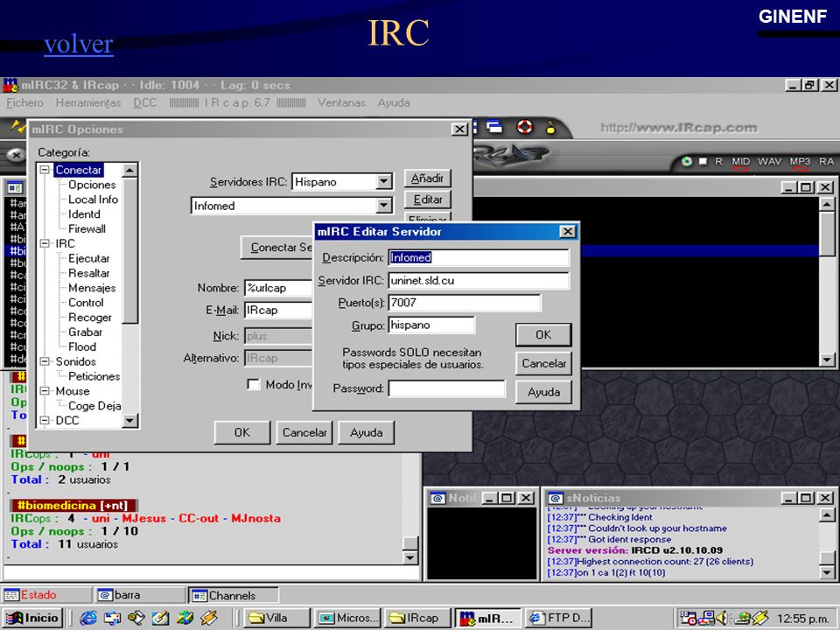Viewport: 840px width, 630px height.
Task: Select Flood in category tree
Action: 82,346
